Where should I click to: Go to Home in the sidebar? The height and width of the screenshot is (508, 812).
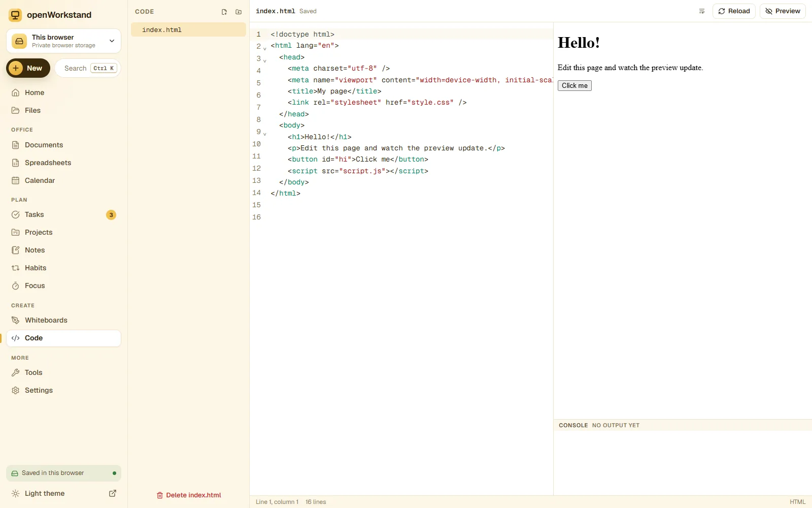63,92
